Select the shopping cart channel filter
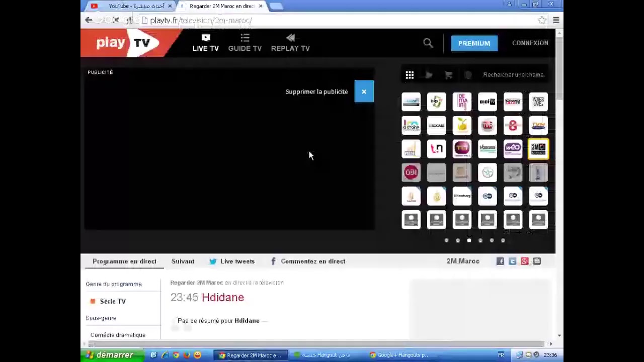Viewport: 644px width, 362px height. (x=448, y=75)
